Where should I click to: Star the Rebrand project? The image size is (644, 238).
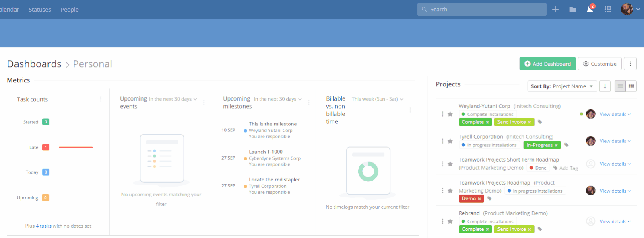pyautogui.click(x=450, y=221)
